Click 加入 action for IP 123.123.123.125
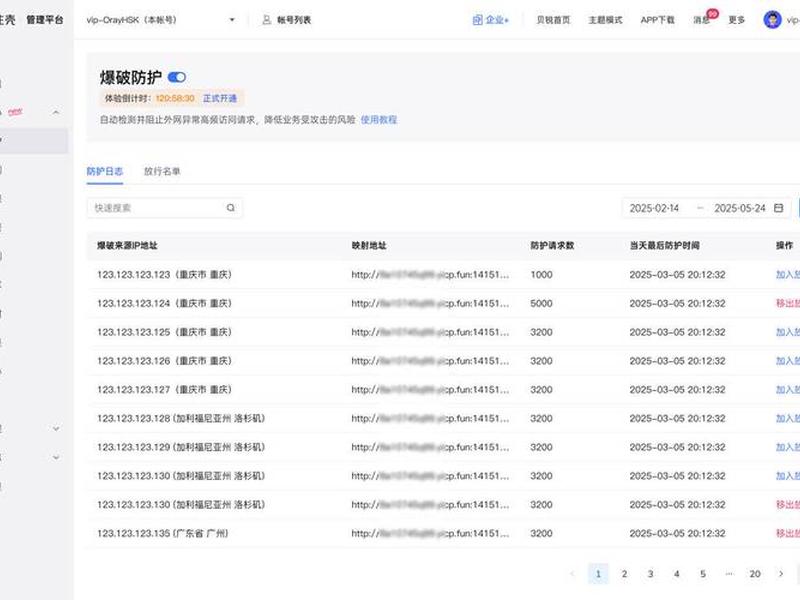This screenshot has width=800, height=600. point(788,332)
